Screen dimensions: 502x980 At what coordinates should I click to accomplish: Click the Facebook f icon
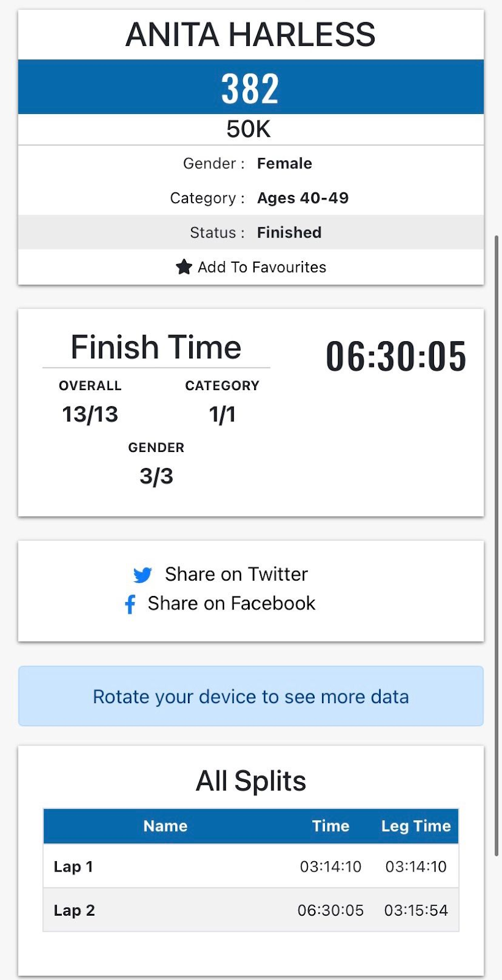coord(130,604)
